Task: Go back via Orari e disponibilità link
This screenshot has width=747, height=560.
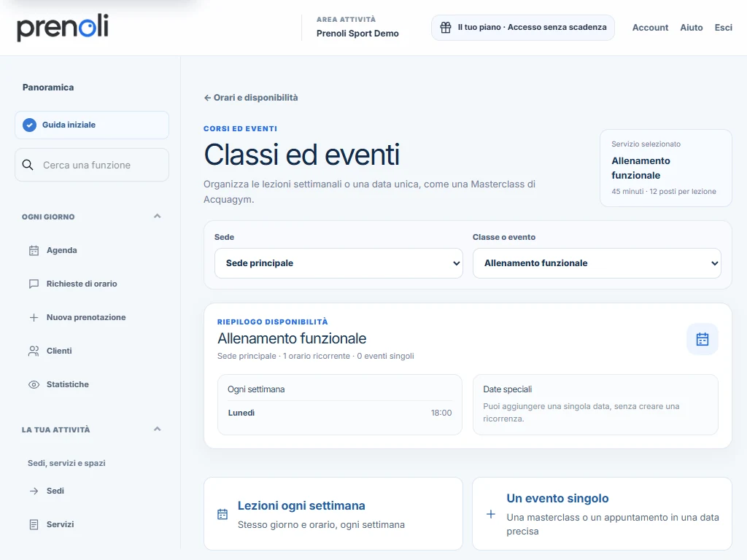Action: coord(251,98)
